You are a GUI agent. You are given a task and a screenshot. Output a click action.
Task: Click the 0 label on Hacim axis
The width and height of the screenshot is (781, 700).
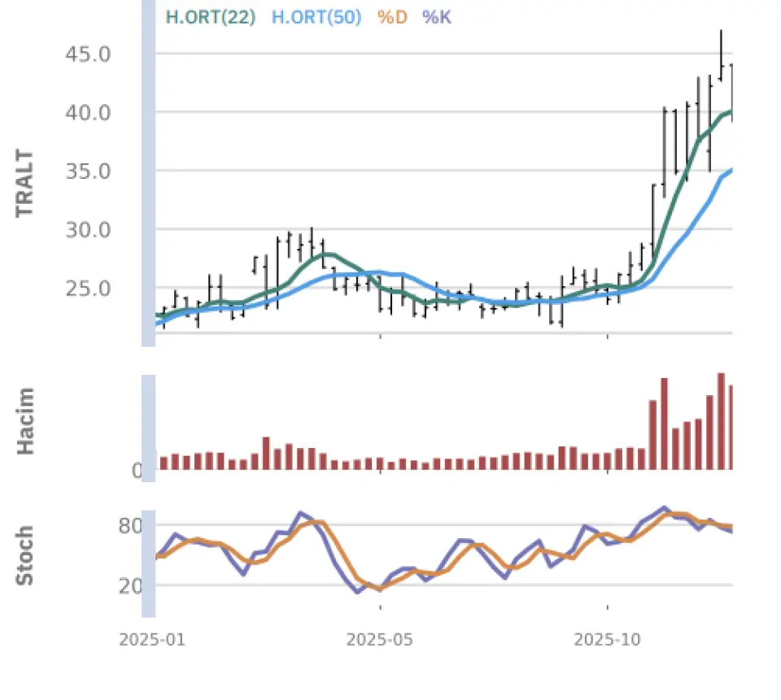(137, 471)
